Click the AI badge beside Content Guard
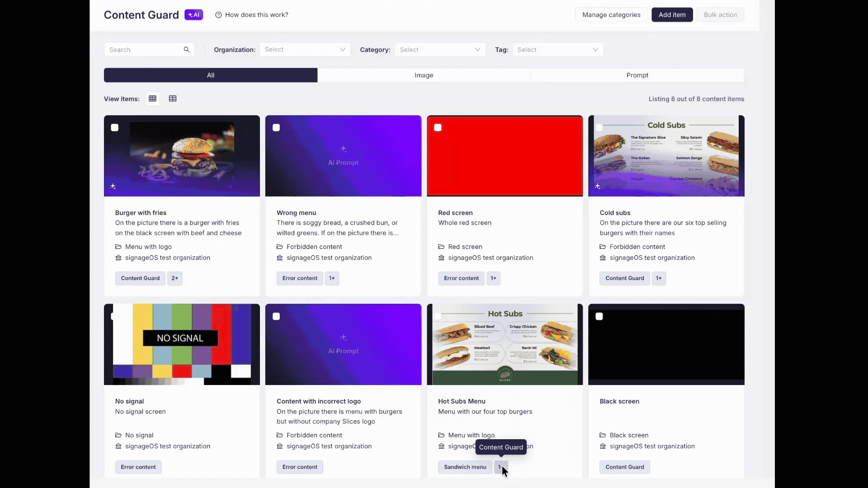The image size is (868, 488). tap(193, 15)
